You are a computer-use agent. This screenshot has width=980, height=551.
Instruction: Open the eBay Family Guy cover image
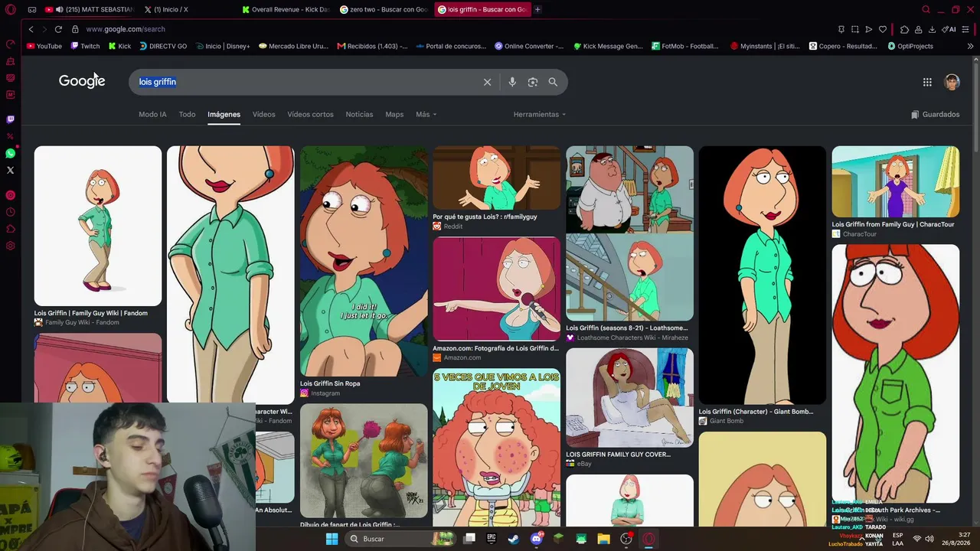(630, 398)
